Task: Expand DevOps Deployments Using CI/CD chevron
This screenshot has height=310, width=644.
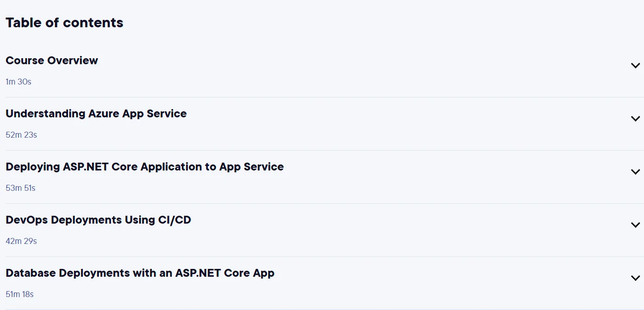Action: click(x=635, y=225)
